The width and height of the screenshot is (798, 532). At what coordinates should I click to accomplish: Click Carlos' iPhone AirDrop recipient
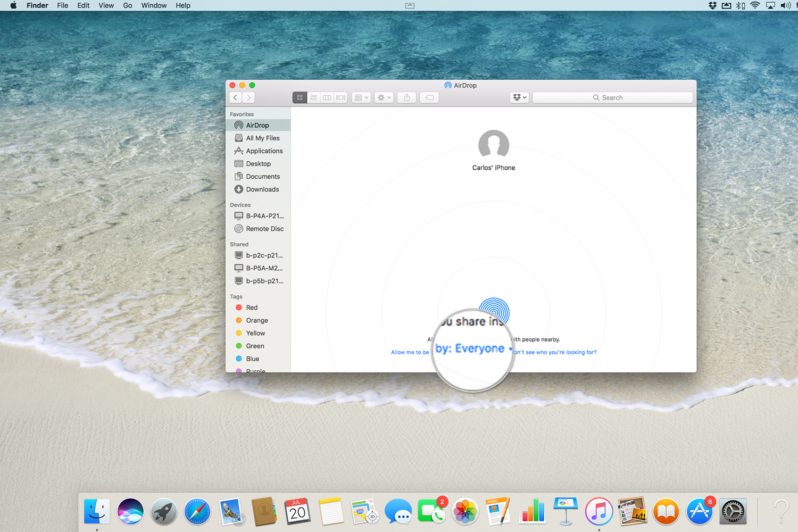494,151
